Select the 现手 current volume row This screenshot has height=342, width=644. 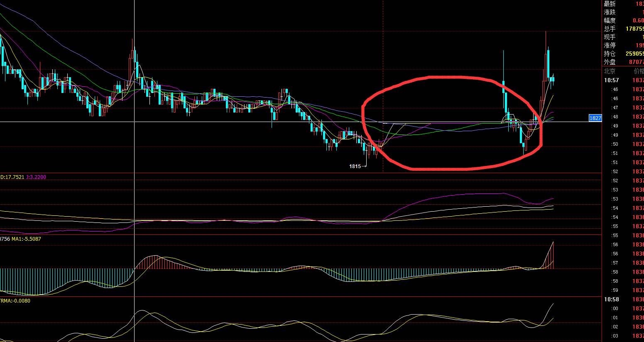pos(623,37)
